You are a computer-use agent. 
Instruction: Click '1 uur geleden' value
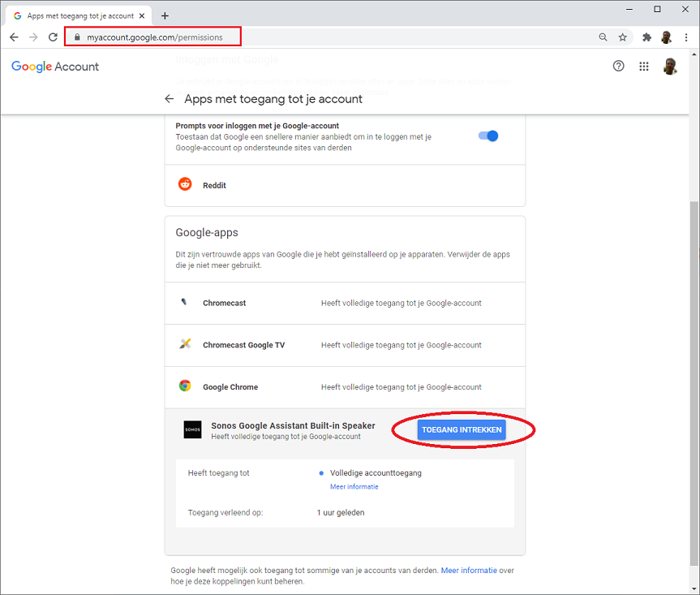[x=341, y=512]
